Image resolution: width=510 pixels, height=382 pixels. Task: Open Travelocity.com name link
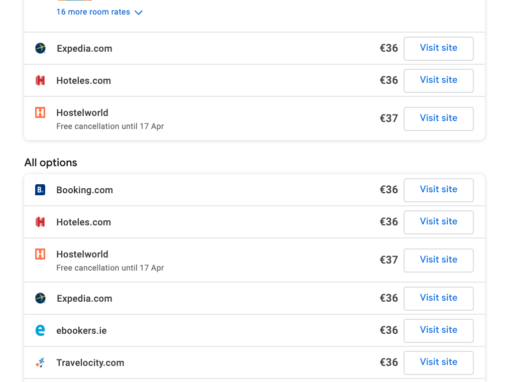[x=90, y=363]
